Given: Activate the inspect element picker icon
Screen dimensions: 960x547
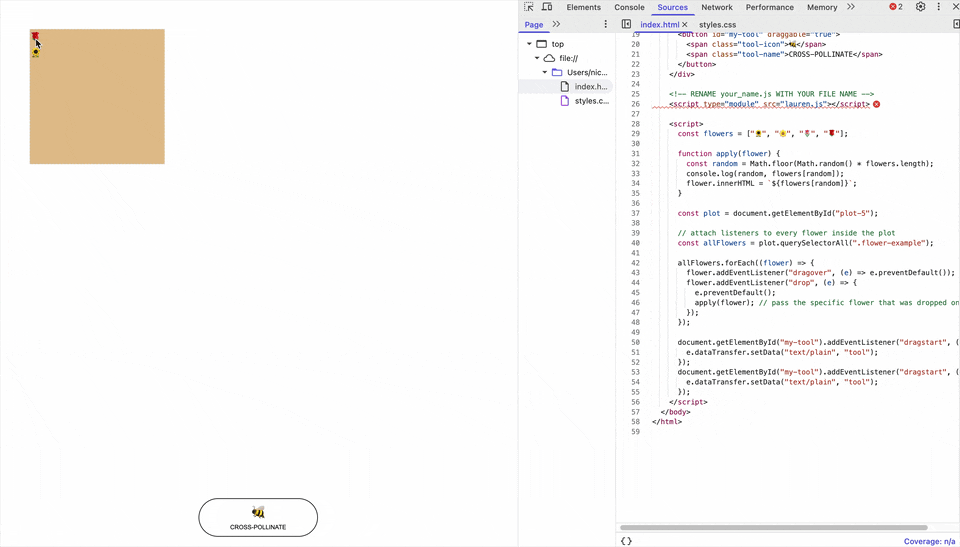Looking at the screenshot, I should 529,7.
